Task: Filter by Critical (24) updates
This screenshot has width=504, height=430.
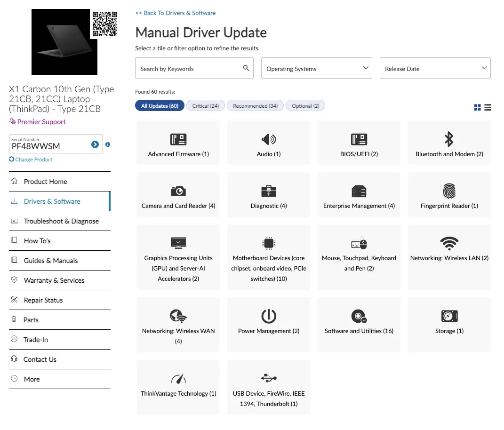Action: point(205,106)
